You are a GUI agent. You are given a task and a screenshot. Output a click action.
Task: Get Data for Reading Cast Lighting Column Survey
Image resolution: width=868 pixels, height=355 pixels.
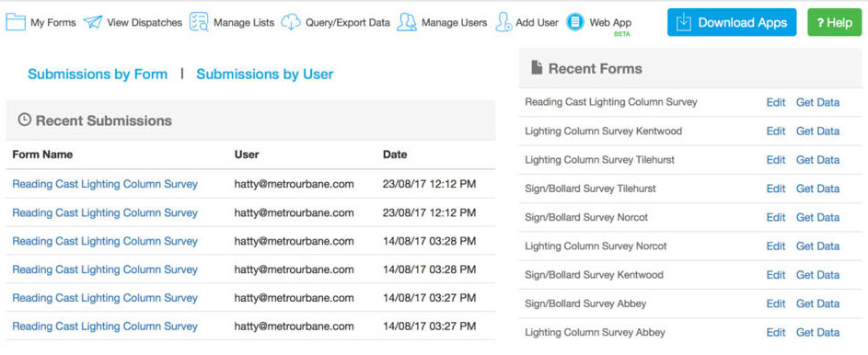coord(817,102)
